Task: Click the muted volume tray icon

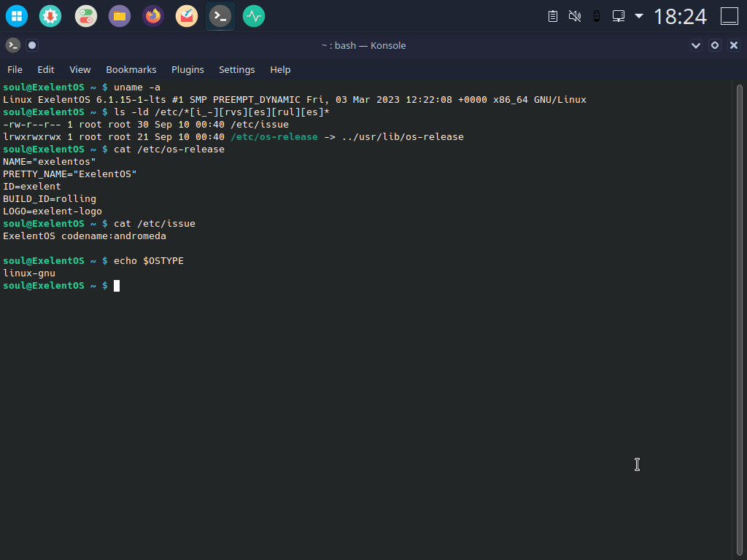Action: pyautogui.click(x=575, y=16)
